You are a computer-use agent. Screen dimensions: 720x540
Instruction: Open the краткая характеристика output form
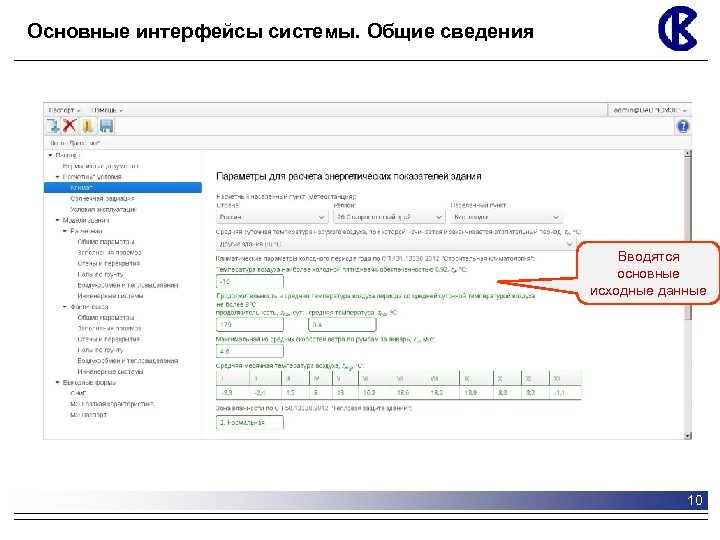tap(112, 404)
